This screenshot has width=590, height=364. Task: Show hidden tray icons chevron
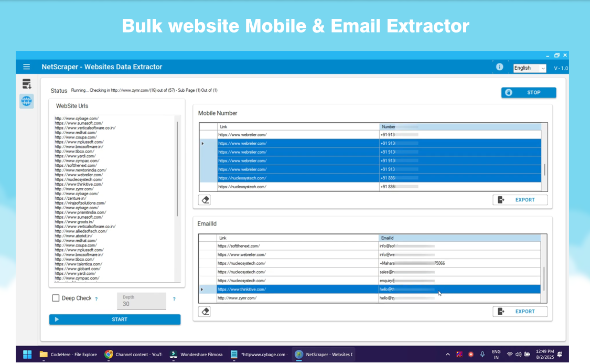pos(447,354)
